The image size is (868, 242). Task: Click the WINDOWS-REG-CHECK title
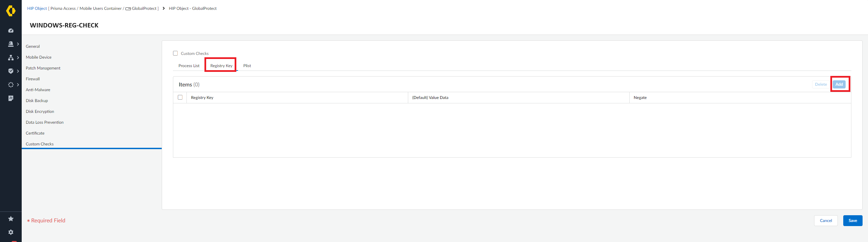64,25
